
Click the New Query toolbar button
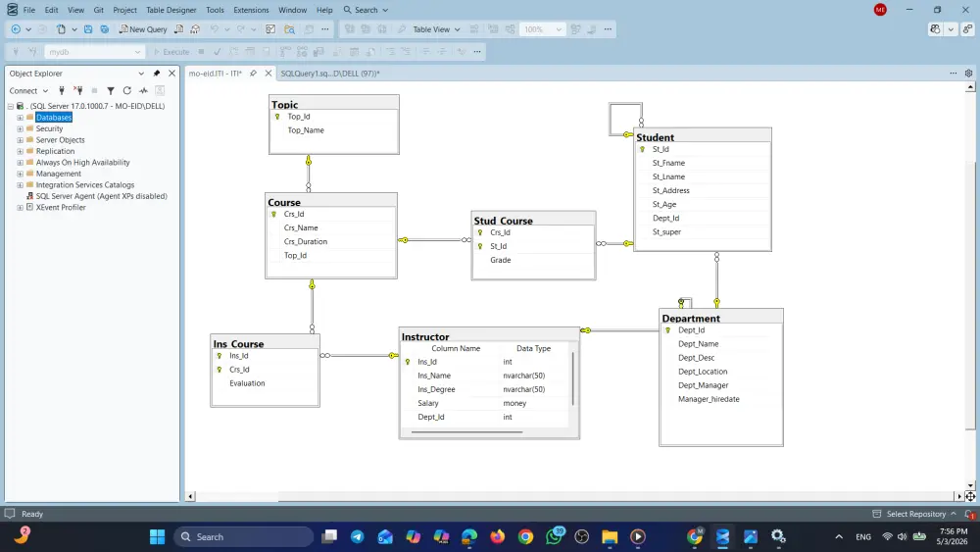click(x=143, y=29)
